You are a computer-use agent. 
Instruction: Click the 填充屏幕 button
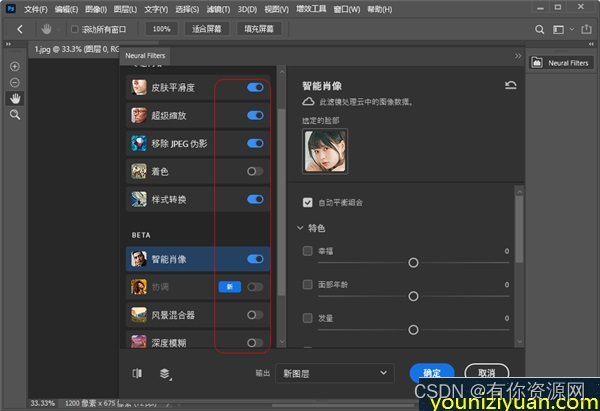(x=259, y=29)
